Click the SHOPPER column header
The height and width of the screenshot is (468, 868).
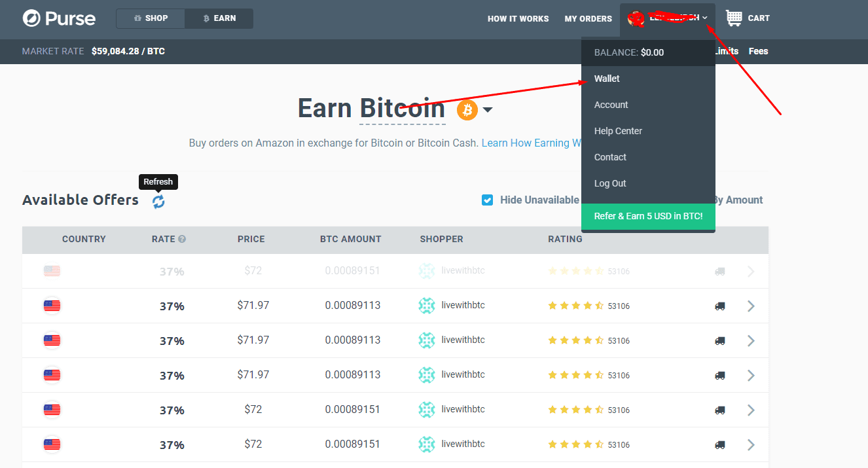point(442,240)
